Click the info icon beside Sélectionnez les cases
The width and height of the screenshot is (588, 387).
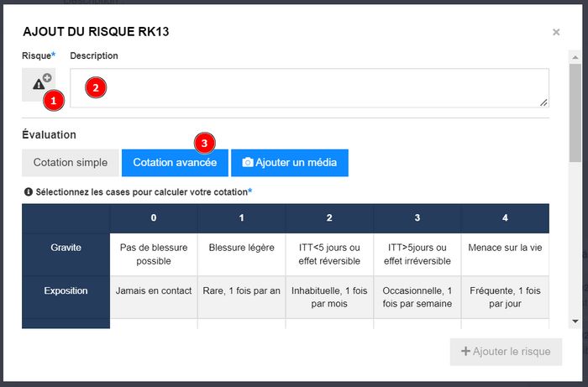28,191
